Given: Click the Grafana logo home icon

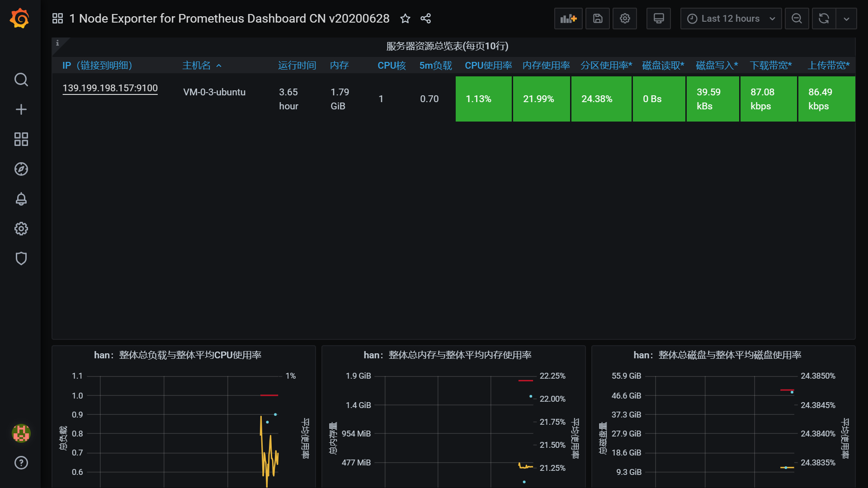Looking at the screenshot, I should point(20,19).
